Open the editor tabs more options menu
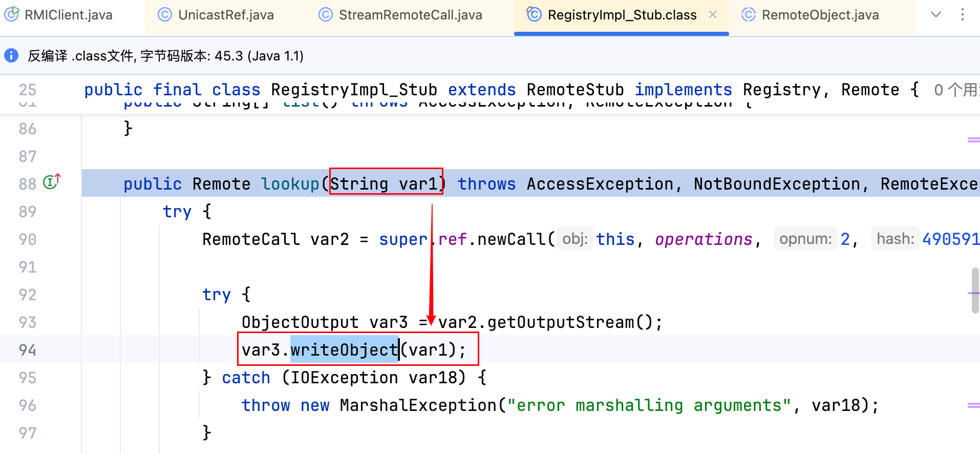The height and width of the screenshot is (454, 980). click(x=963, y=15)
